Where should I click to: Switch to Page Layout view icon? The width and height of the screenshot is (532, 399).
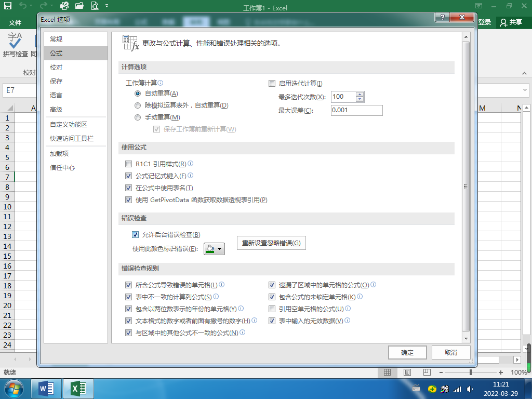[x=407, y=372]
